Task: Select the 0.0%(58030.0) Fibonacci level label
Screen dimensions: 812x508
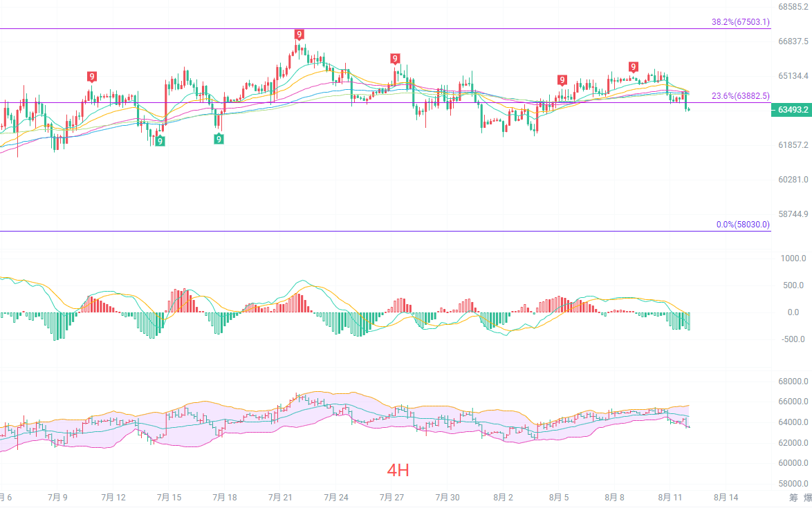Action: pos(743,225)
